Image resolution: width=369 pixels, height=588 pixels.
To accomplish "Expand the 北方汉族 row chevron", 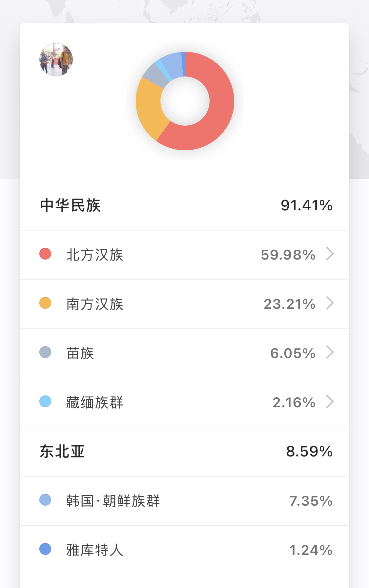I will pos(330,254).
